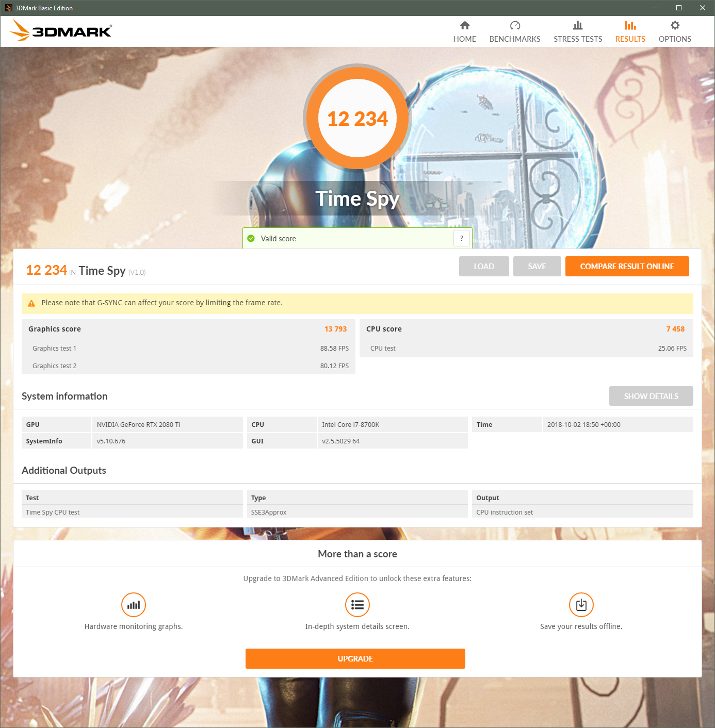Open Options via the gear icon
715x728 pixels.
pos(675,25)
